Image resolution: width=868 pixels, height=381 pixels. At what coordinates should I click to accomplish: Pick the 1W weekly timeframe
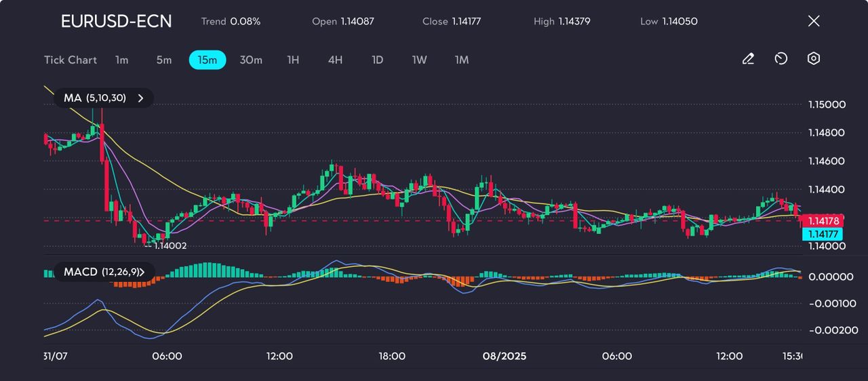pyautogui.click(x=420, y=60)
